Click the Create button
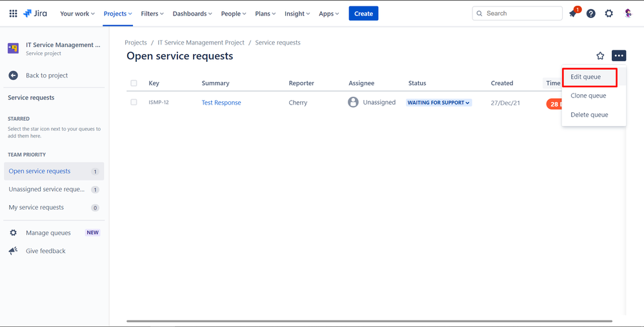The image size is (644, 327). pyautogui.click(x=363, y=14)
